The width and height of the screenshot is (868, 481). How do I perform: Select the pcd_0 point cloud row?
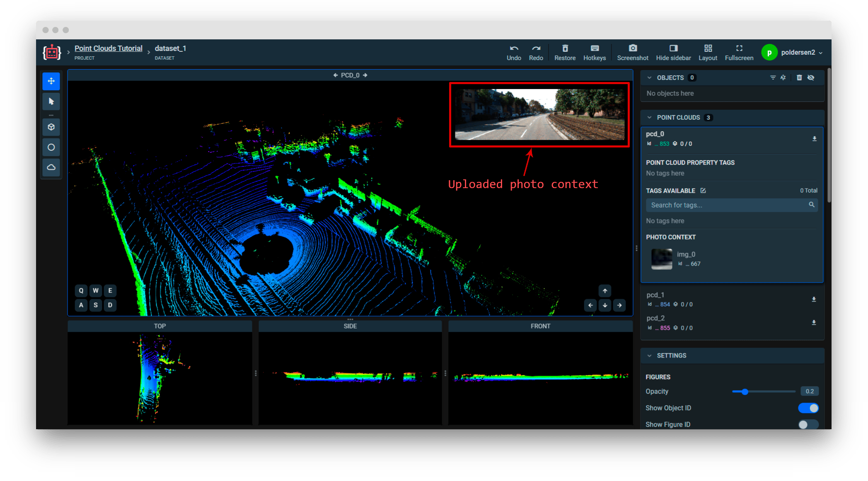(x=732, y=139)
